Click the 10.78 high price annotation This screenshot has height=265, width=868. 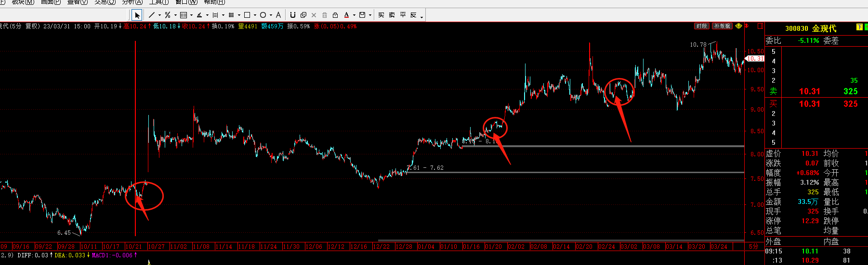[x=698, y=45]
